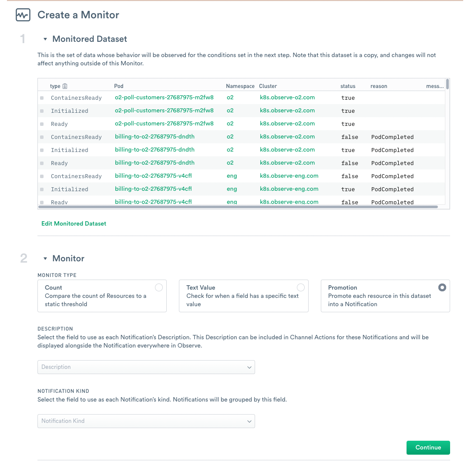471x476 pixels.
Task: Select row marker for o2-poll-customers Ready
Action: pos(42,124)
